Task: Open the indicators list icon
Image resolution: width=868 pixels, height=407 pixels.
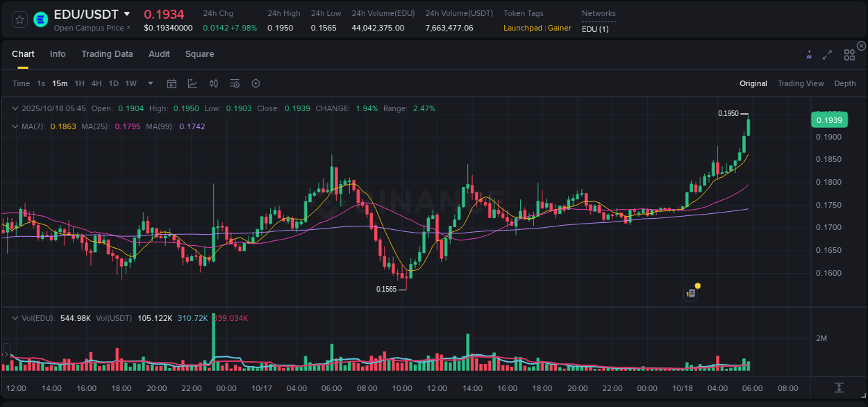Action: pos(234,83)
